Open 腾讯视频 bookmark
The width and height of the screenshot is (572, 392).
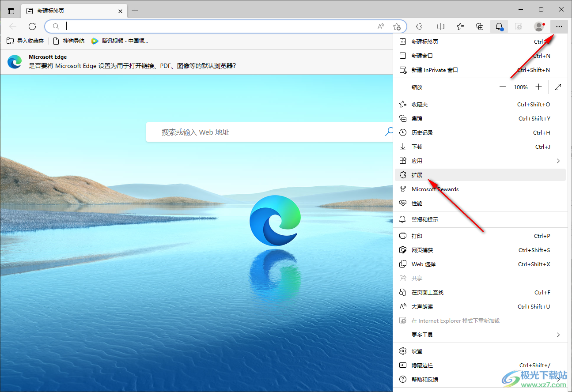click(119, 41)
